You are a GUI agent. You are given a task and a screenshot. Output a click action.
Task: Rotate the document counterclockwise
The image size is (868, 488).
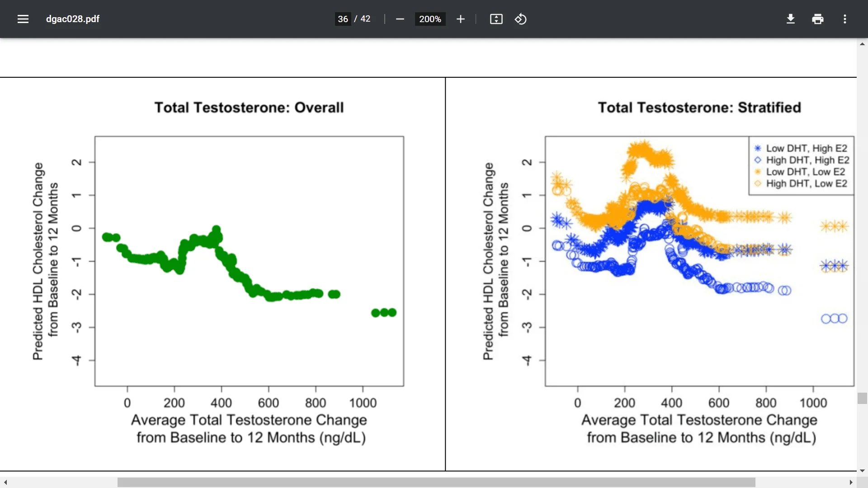click(520, 19)
